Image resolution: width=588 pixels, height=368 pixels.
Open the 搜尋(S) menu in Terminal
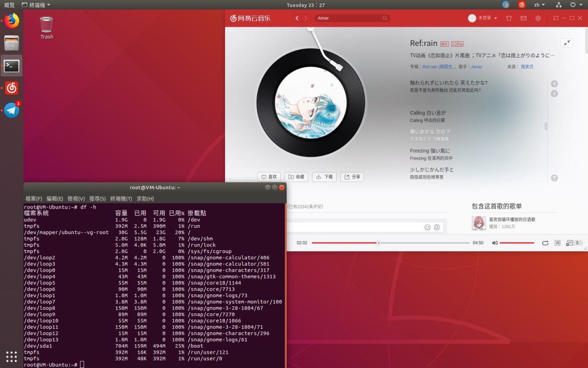coord(97,199)
